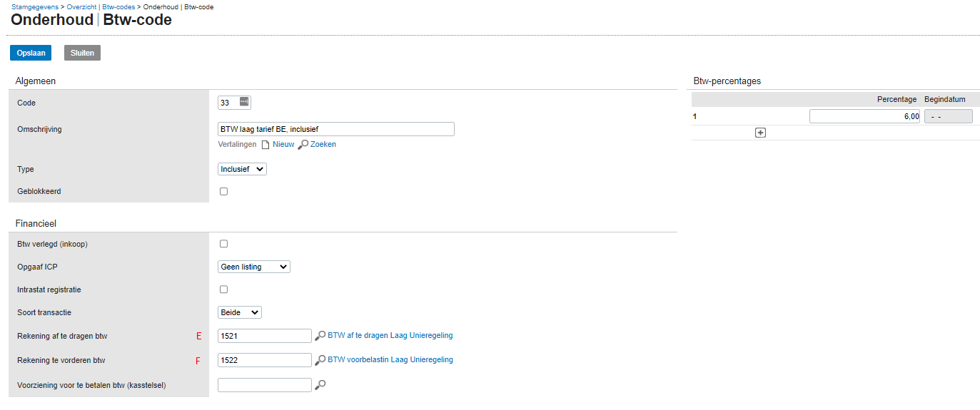The width and height of the screenshot is (980, 410).
Task: Open lookup for Rekening af te dragen btw
Action: coord(320,335)
